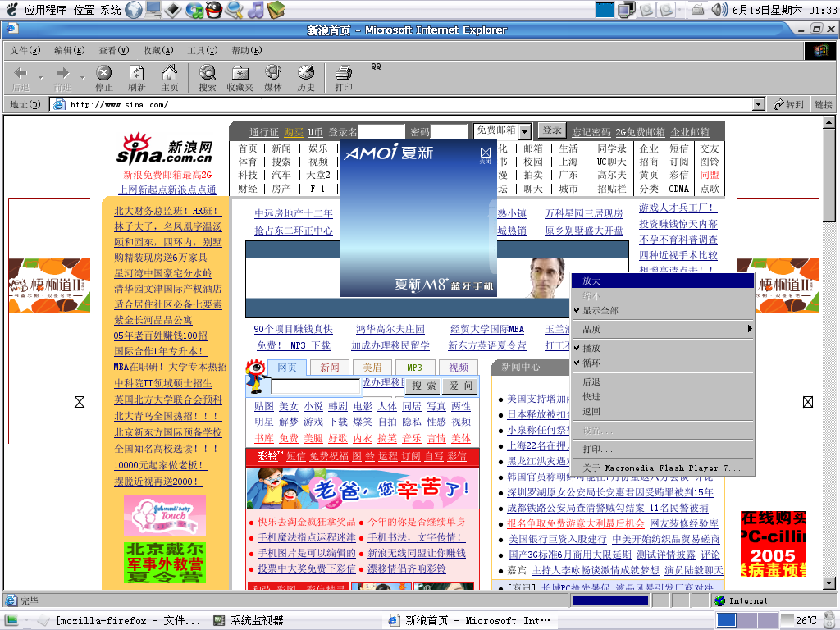Click the music note icon in top panel
840x630 pixels.
click(256, 10)
